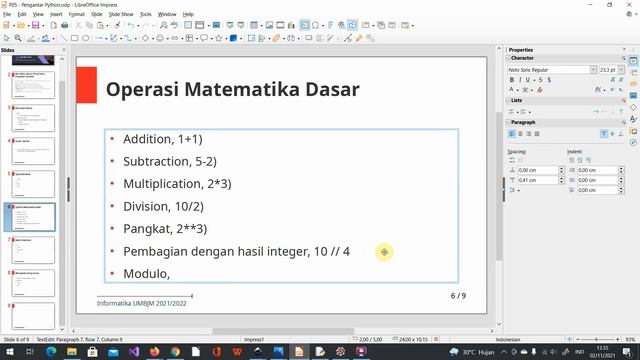640x360 pixels.
Task: Toggle Strikethrough in the Character panel
Action: [540, 80]
